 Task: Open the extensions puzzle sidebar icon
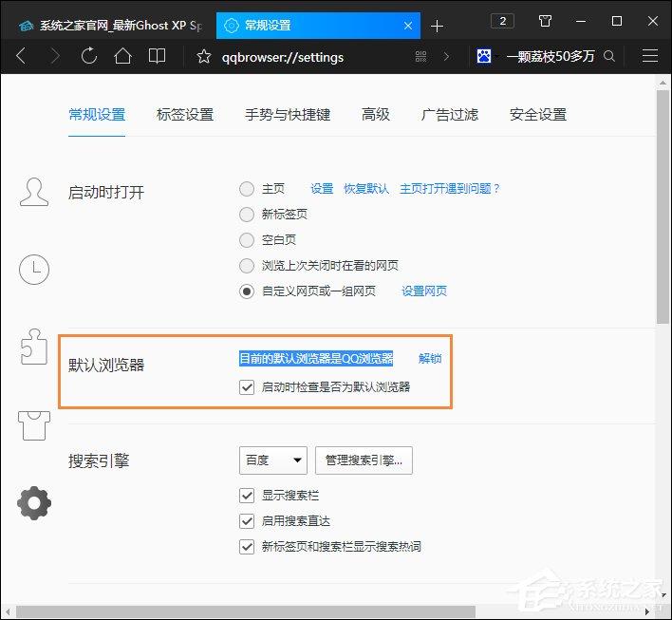pos(34,347)
